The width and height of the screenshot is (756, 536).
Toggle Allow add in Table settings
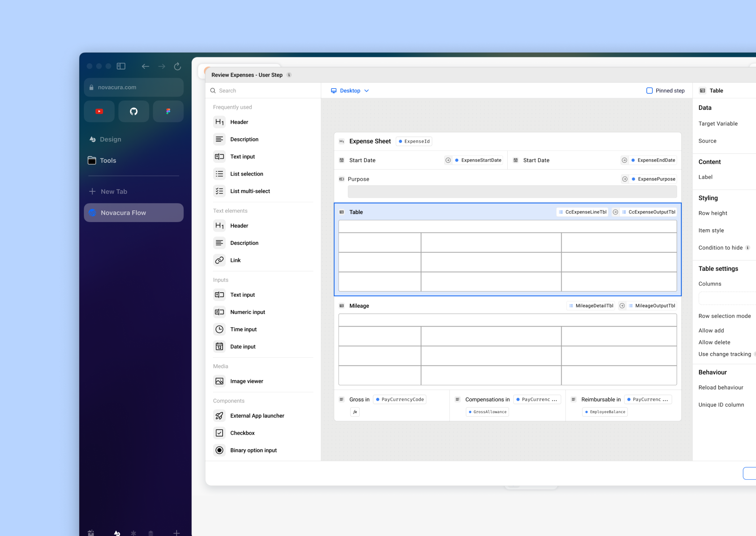coord(711,330)
